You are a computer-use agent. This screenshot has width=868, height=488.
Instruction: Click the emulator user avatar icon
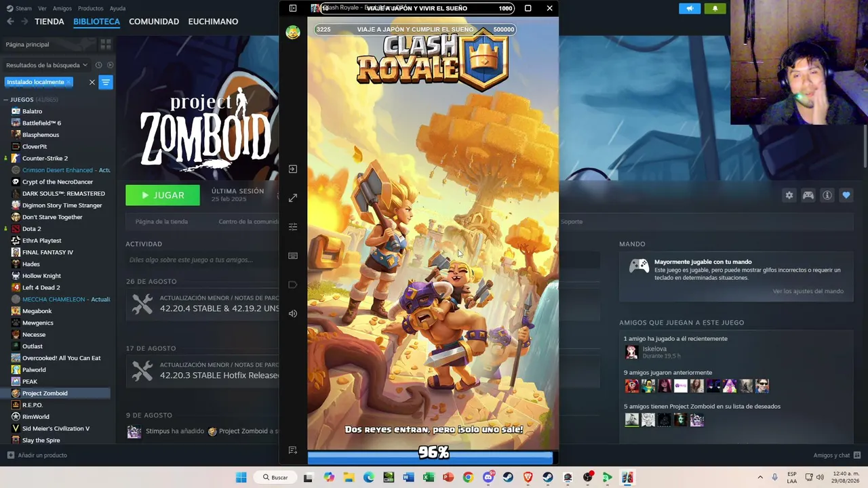(293, 33)
